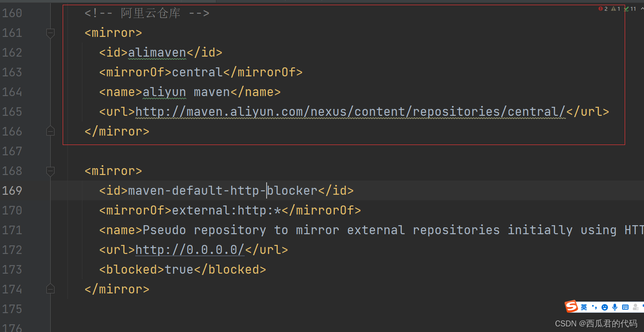
Task: Click the orange Sogou input method logo
Action: point(572,306)
